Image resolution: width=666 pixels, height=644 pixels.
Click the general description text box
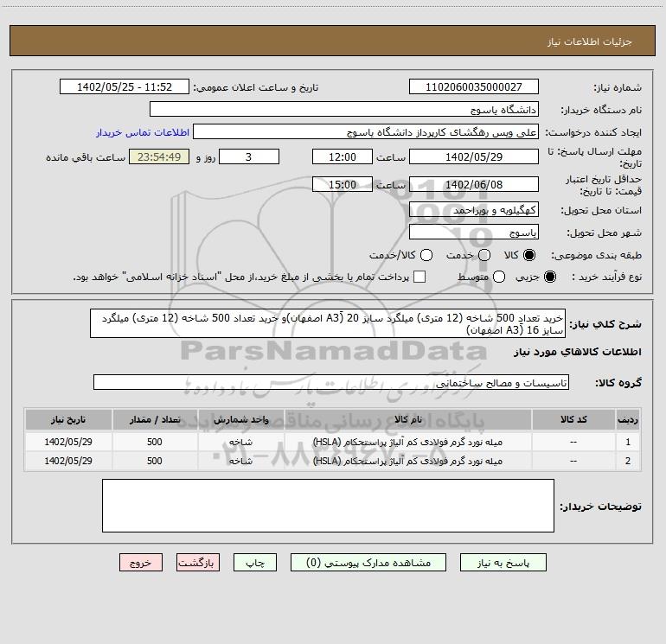coord(328,323)
